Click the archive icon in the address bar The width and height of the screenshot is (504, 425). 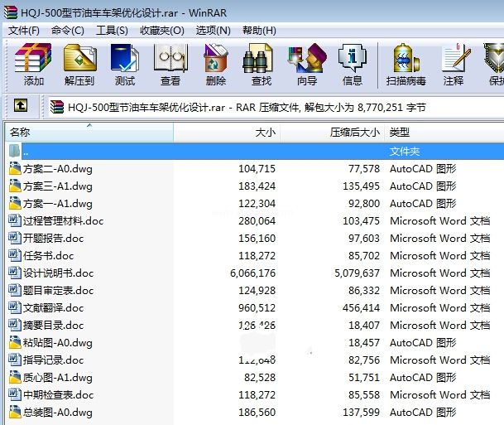coord(57,107)
